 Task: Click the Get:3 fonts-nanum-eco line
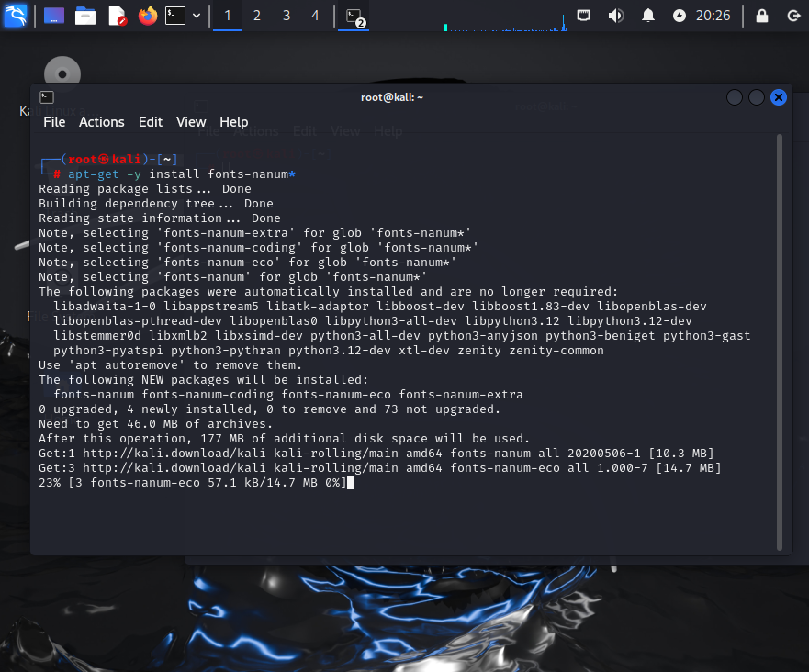click(380, 468)
